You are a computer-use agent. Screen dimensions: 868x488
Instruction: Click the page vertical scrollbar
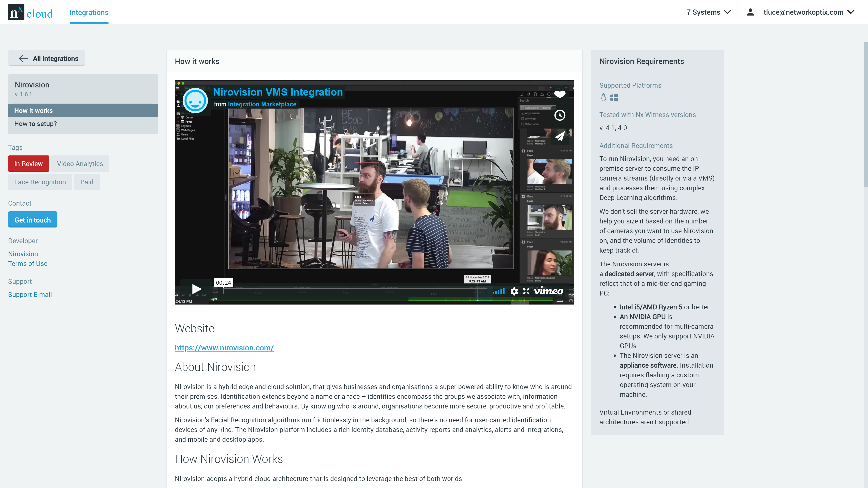tap(866, 115)
